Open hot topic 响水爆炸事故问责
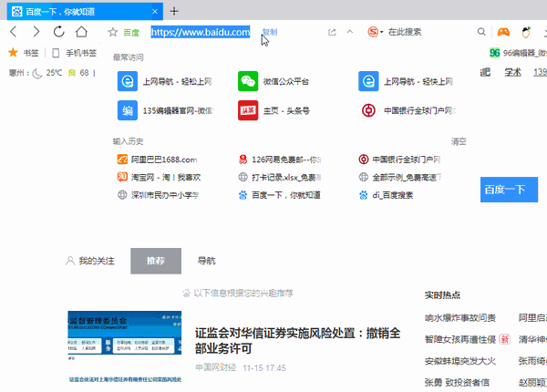Image resolution: width=547 pixels, height=392 pixels. pyautogui.click(x=460, y=318)
